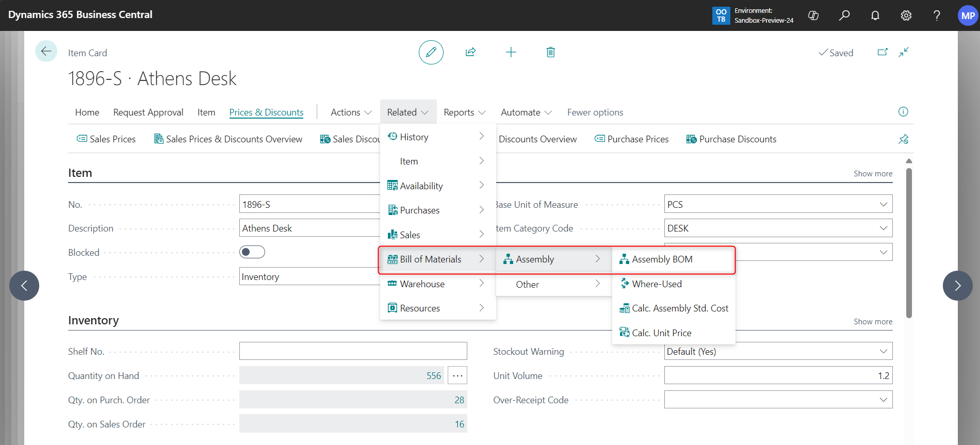Image resolution: width=980 pixels, height=445 pixels.
Task: Collapse the page with shrink arrows icon
Action: (x=904, y=52)
